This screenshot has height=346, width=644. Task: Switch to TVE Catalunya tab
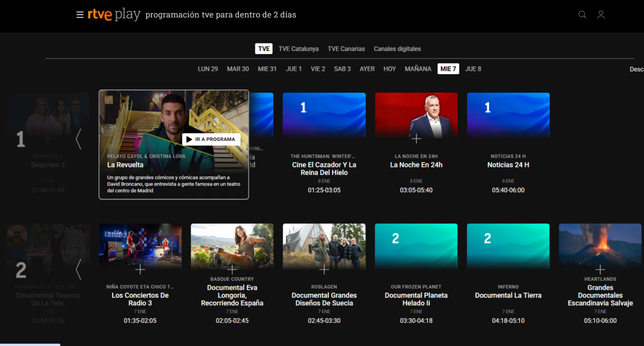coord(298,49)
